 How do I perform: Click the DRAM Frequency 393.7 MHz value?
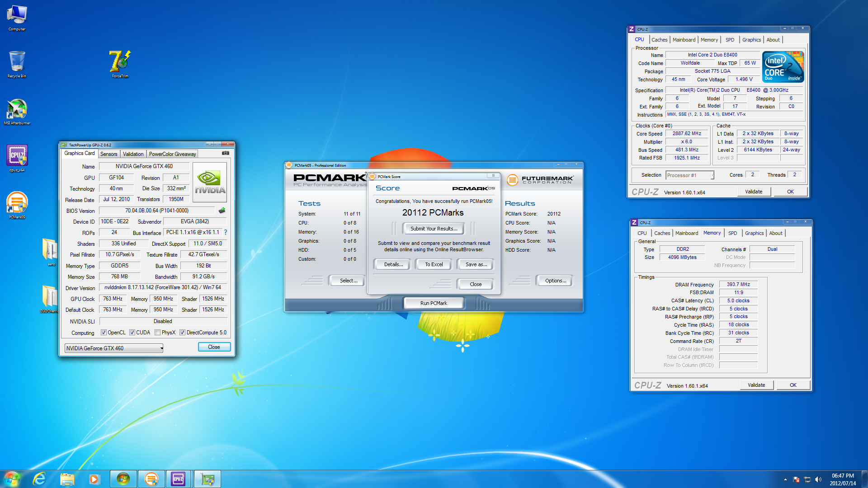pyautogui.click(x=738, y=285)
